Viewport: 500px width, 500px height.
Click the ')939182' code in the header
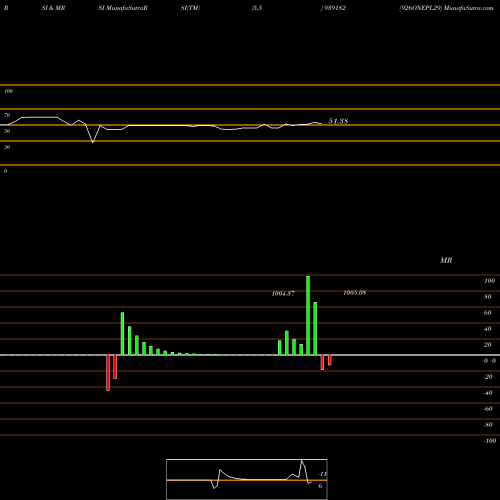click(x=333, y=8)
